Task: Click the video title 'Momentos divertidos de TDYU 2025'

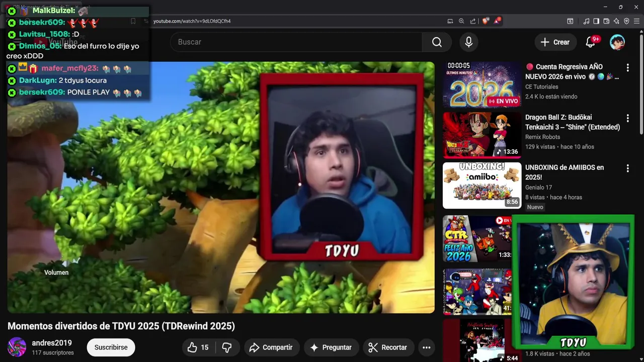Action: [121, 326]
